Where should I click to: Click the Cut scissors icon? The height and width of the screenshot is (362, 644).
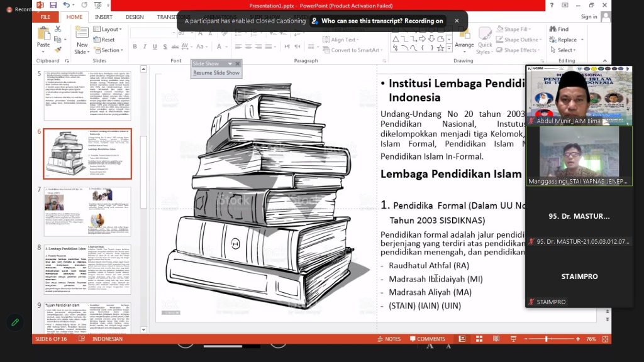[58, 30]
